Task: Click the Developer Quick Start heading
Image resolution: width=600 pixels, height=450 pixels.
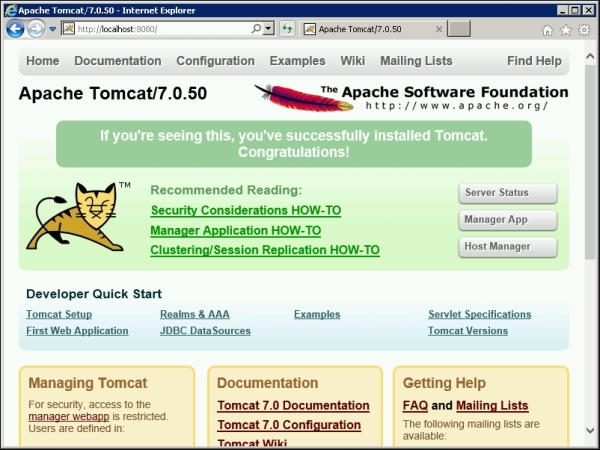Action: 94,294
